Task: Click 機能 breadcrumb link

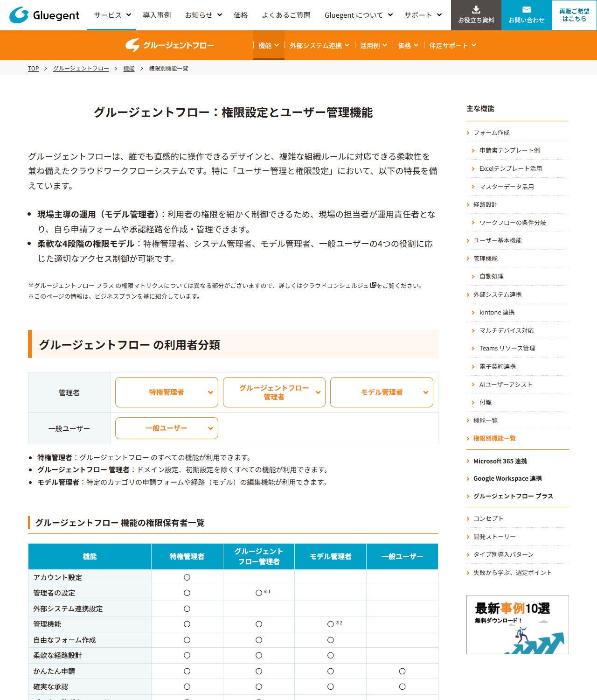Action: pos(129,68)
